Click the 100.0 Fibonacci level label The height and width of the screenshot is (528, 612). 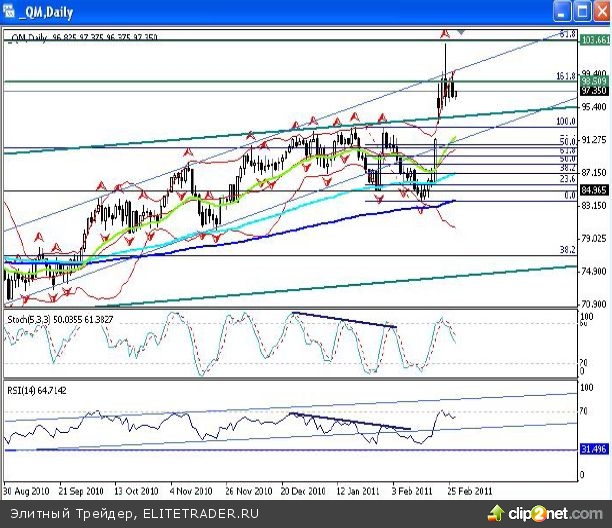(x=567, y=121)
